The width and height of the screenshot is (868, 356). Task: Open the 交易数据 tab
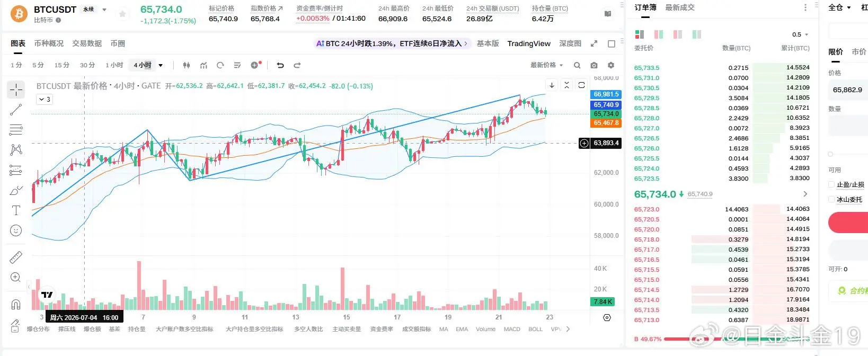click(x=87, y=43)
